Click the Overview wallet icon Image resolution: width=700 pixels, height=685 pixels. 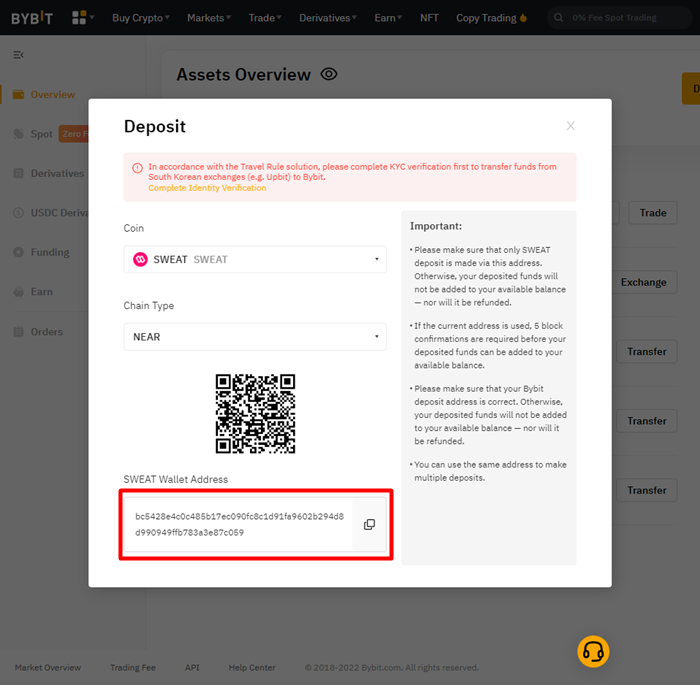(x=18, y=95)
